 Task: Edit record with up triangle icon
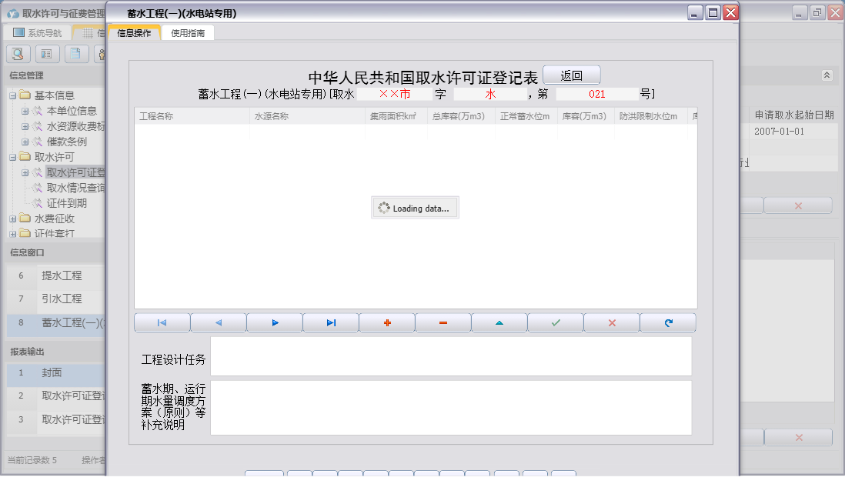tap(499, 323)
